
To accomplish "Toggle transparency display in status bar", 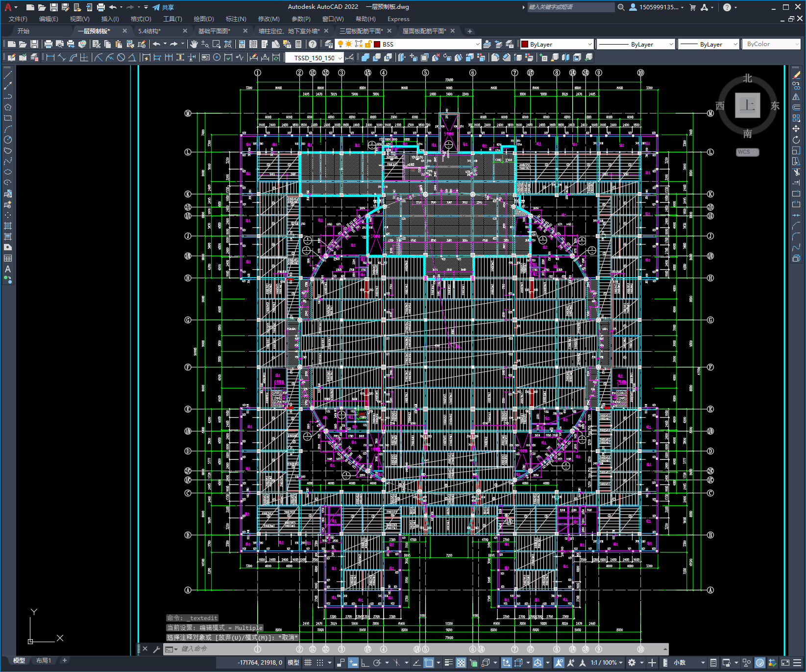I will coord(461,663).
